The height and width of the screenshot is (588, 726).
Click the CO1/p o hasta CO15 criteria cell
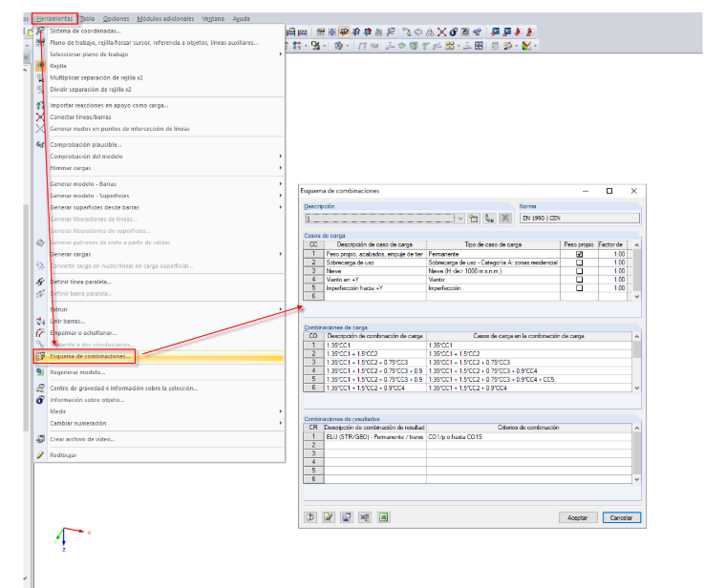(529, 437)
